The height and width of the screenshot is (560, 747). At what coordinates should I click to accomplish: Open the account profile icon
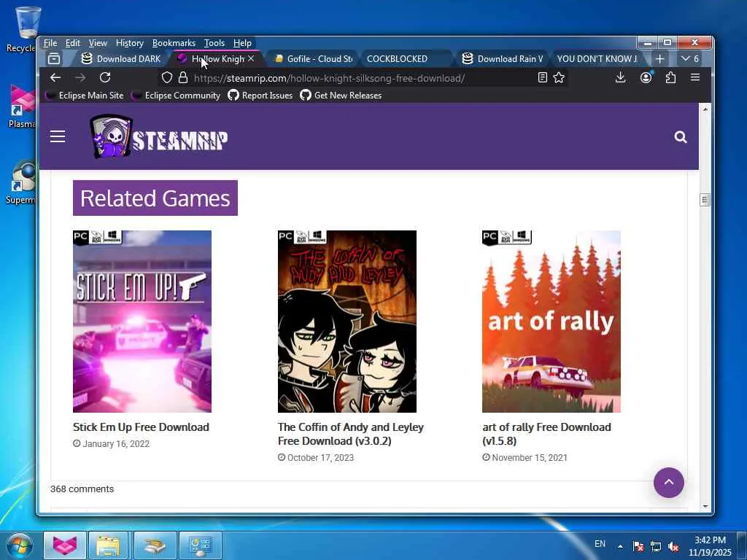tap(646, 77)
